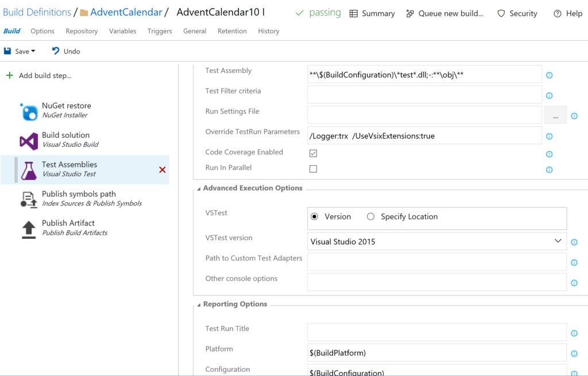Grab the drag handle of Test Assemblies step

[x=16, y=170]
